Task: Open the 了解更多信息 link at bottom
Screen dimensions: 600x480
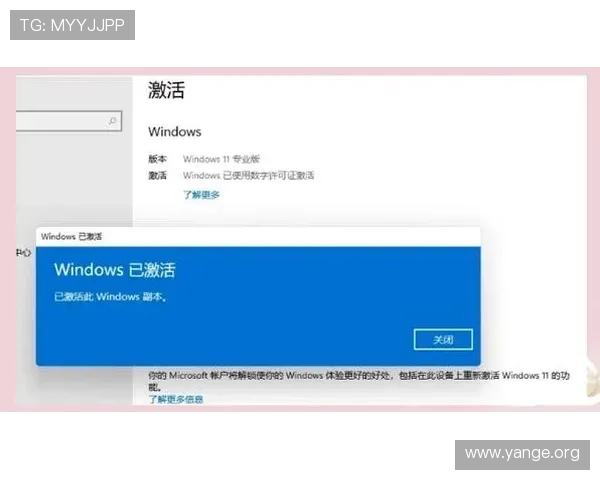Action: [176, 399]
